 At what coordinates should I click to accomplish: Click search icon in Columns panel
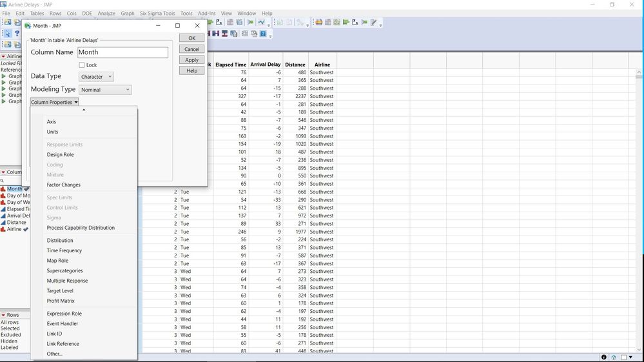click(x=2, y=181)
